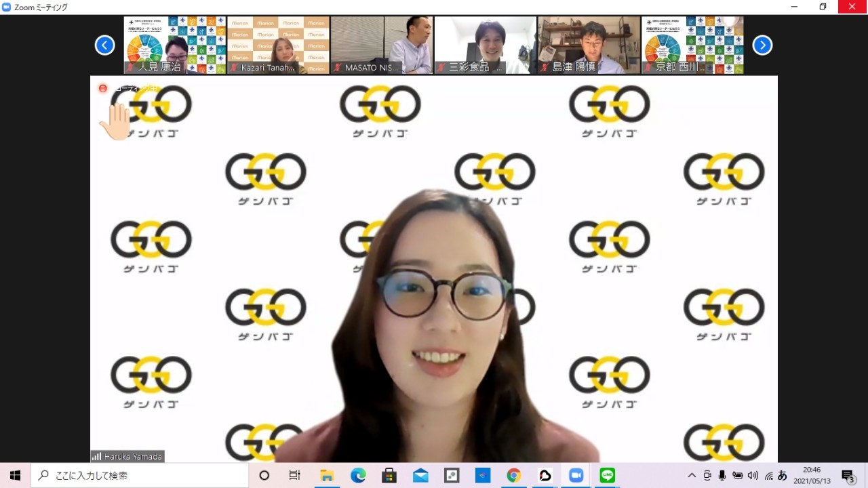
Task: Select the 三彩食品 participant thumbnail
Action: 486,45
